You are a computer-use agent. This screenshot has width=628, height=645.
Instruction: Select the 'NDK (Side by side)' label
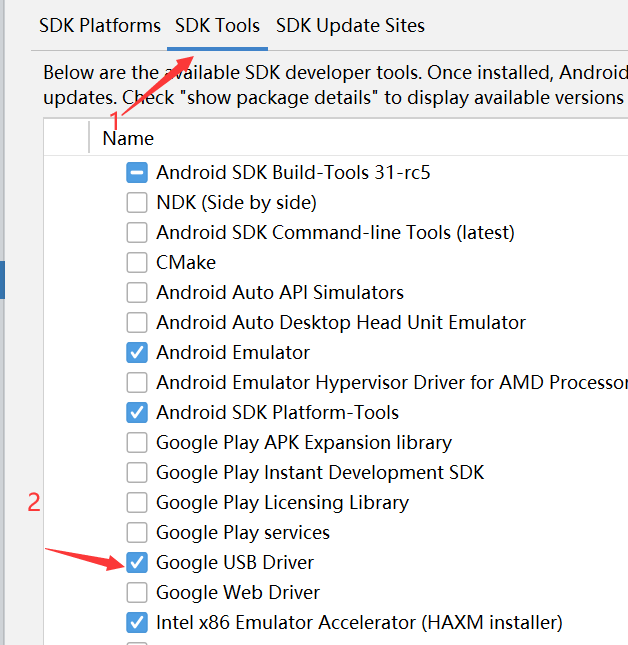pyautogui.click(x=236, y=203)
